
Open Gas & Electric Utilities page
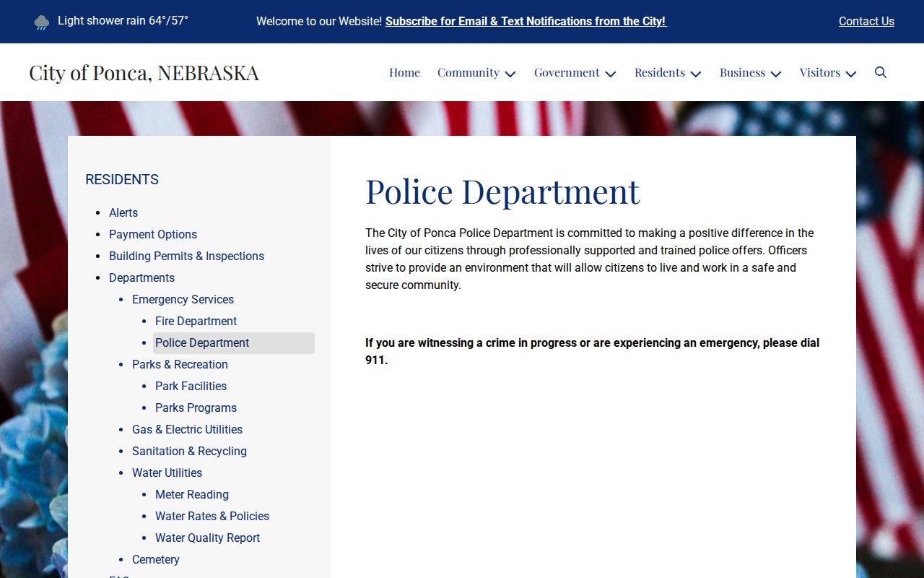point(187,429)
